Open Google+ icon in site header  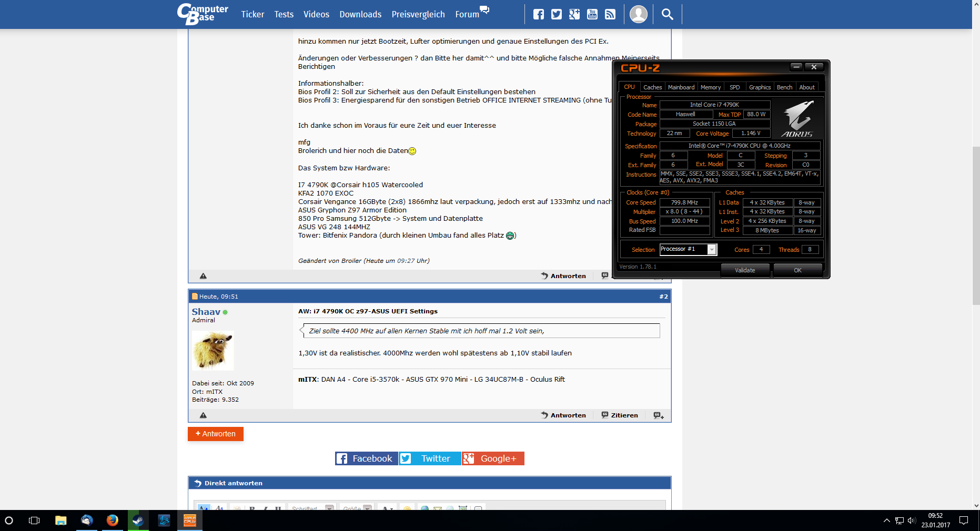click(574, 14)
